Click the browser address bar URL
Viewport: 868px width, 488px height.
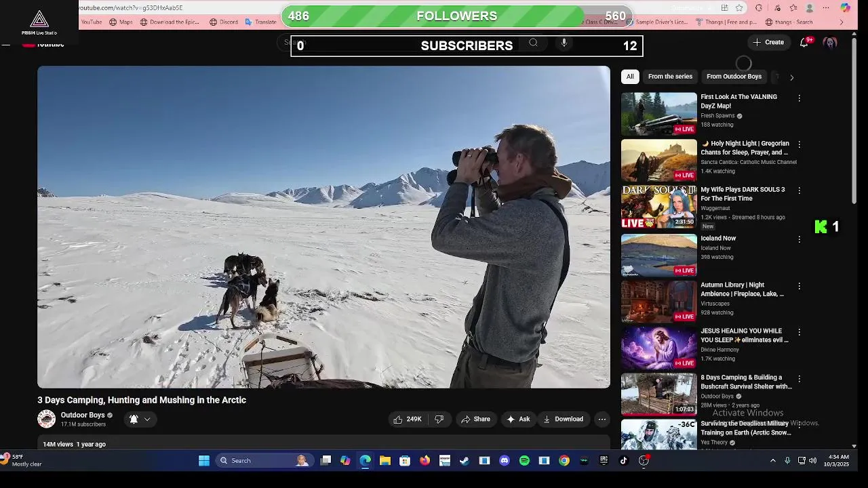(x=130, y=8)
